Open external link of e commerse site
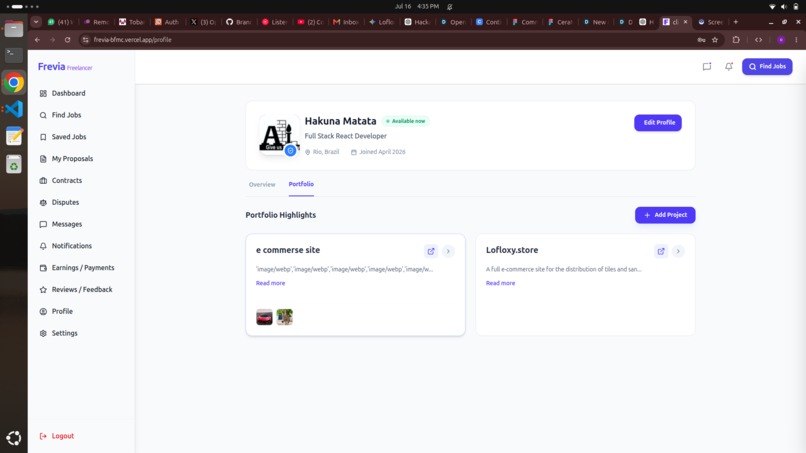806x453 pixels. 431,251
